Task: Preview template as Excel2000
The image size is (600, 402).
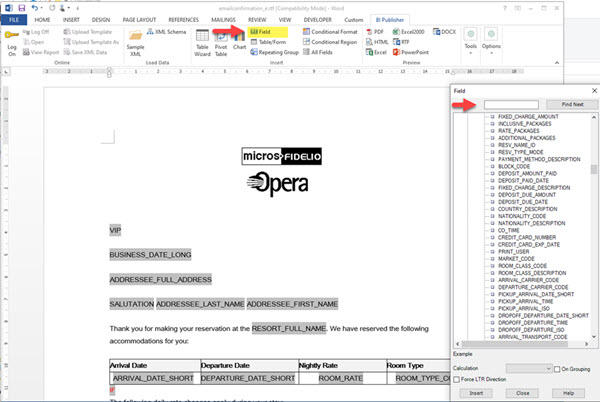Action: tap(409, 32)
